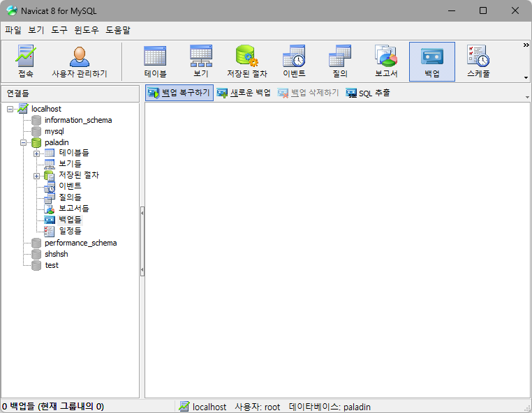Collapse the paladin database node
Viewport: 532px width, 413px height.
(x=24, y=142)
